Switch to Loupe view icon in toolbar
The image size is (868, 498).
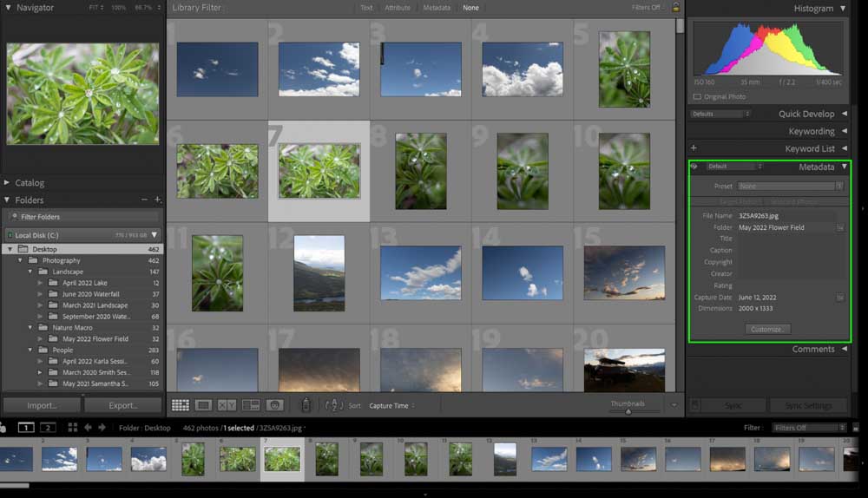pyautogui.click(x=203, y=405)
